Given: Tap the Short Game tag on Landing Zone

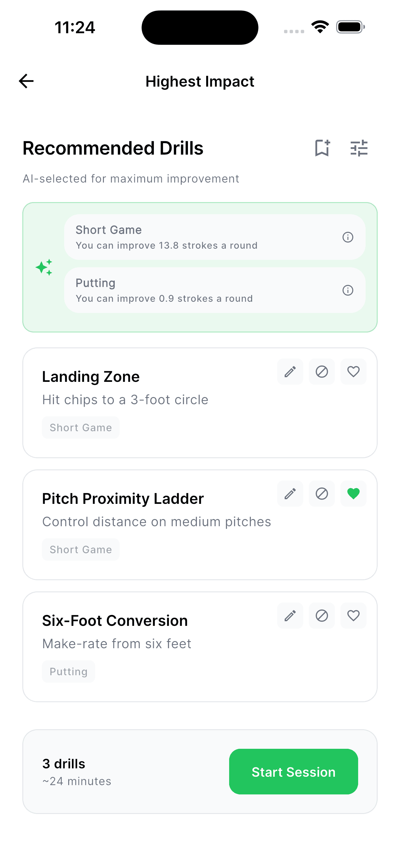Looking at the screenshot, I should coord(81,427).
